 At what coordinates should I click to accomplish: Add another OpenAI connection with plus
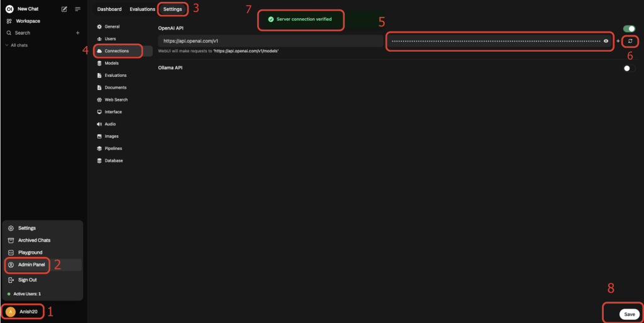click(618, 41)
